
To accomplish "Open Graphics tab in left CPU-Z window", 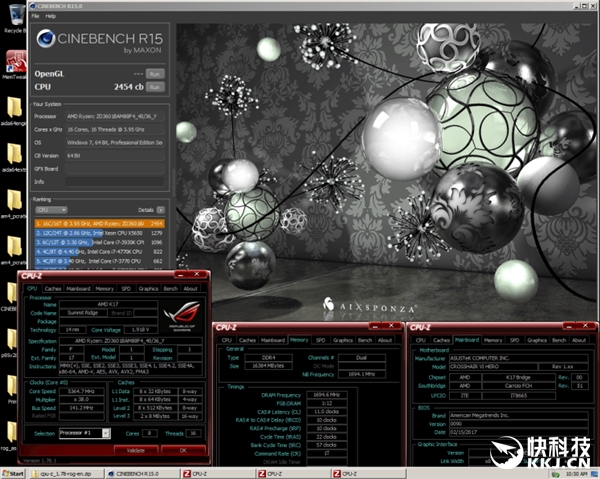I will click(x=148, y=288).
